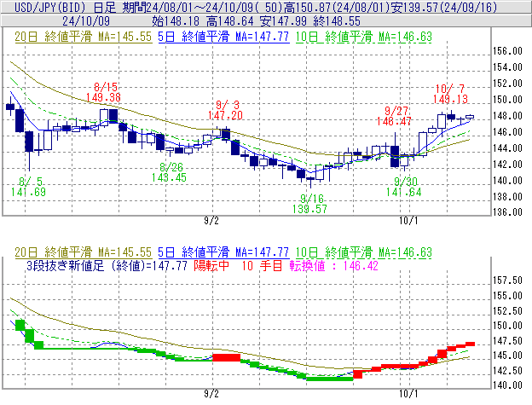The width and height of the screenshot is (532, 405).
Task: Select upper chart 10日 MA=146.63 legend
Action: pyautogui.click(x=364, y=37)
